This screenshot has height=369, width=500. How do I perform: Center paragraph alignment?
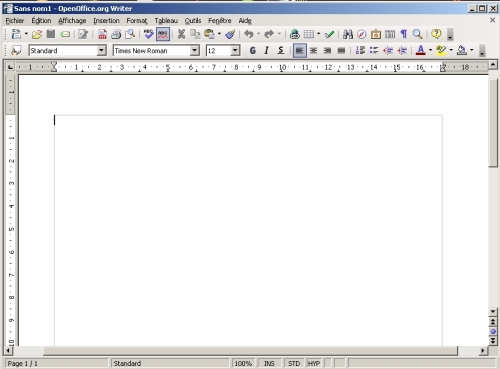[313, 51]
